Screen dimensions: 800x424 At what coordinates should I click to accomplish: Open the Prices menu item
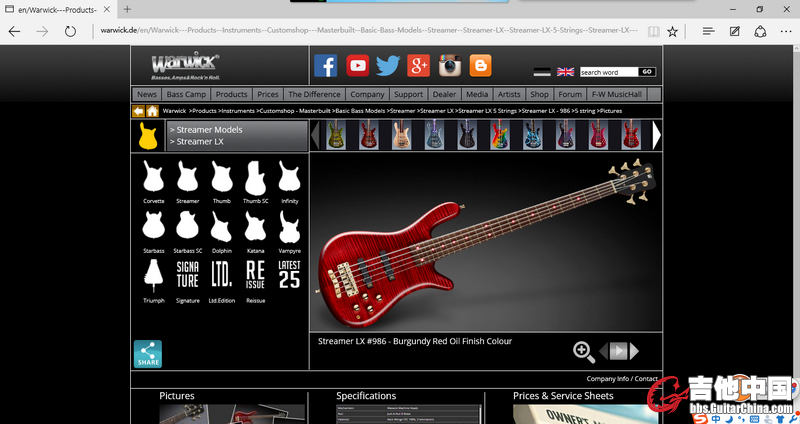click(x=268, y=94)
